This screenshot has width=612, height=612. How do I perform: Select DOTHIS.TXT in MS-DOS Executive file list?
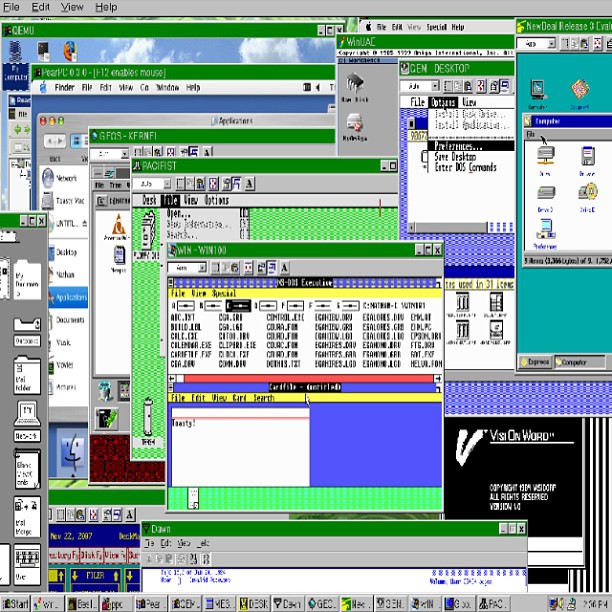[x=283, y=363]
